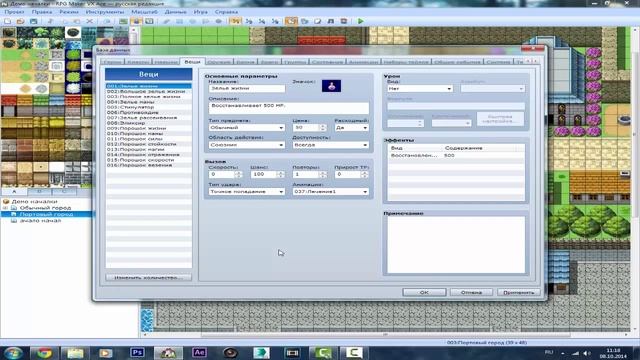Switch to the Наборы тайлов database tab
The height and width of the screenshot is (360, 640).
406,62
